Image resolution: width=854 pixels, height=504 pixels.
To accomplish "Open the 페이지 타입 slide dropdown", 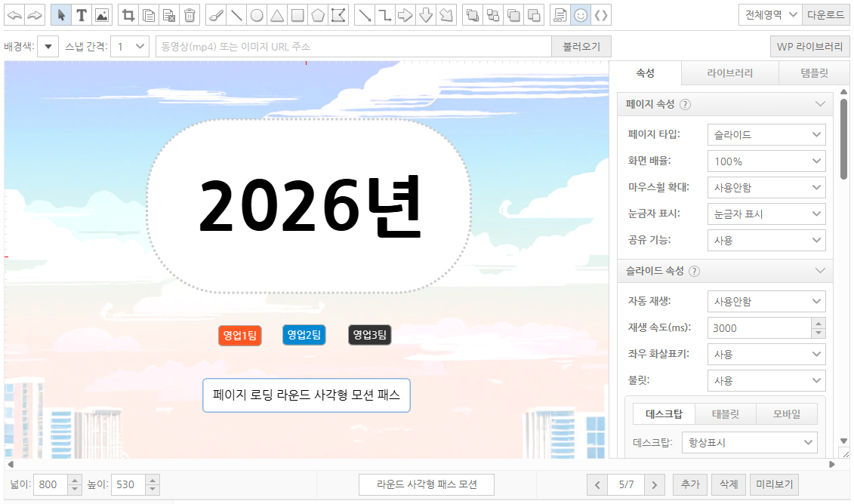I will coord(766,134).
